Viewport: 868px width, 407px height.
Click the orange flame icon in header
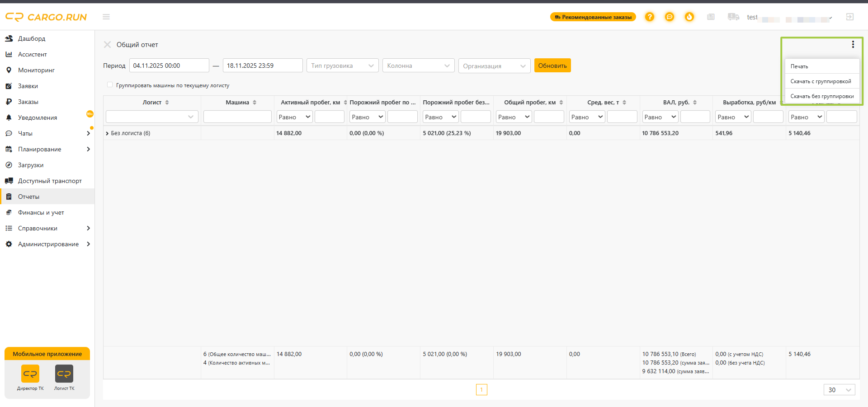tap(689, 17)
